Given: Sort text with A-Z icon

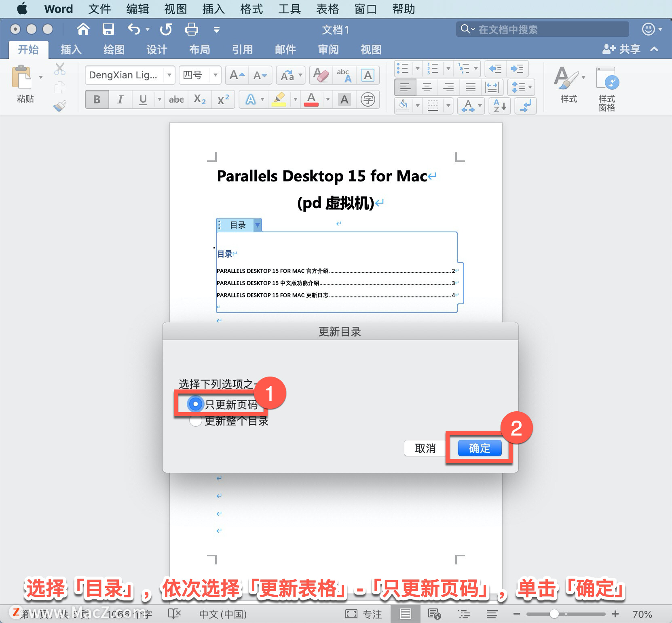Looking at the screenshot, I should (x=500, y=106).
